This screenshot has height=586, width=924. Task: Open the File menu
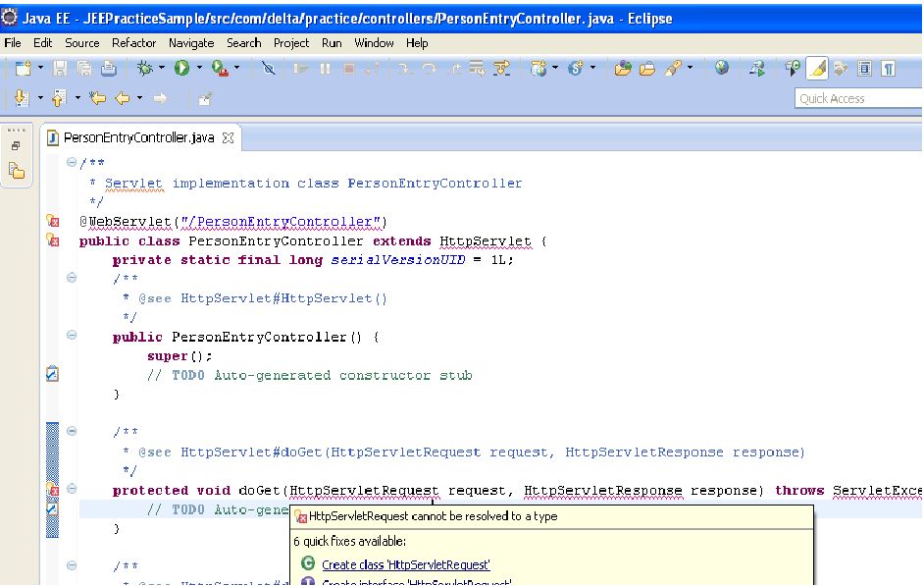13,43
